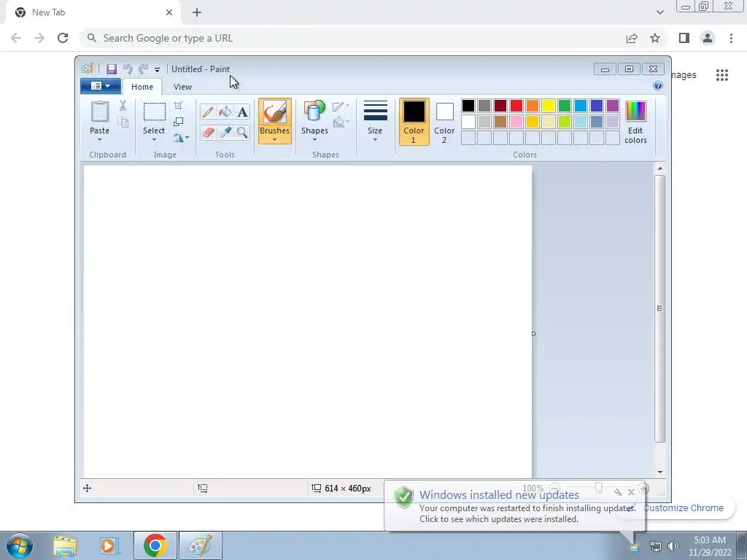
Task: Open a new Chrome tab with plus
Action: [x=197, y=13]
